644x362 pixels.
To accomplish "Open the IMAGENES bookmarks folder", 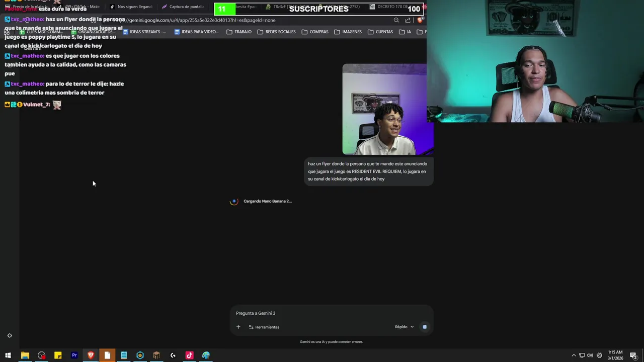I will 348,32.
